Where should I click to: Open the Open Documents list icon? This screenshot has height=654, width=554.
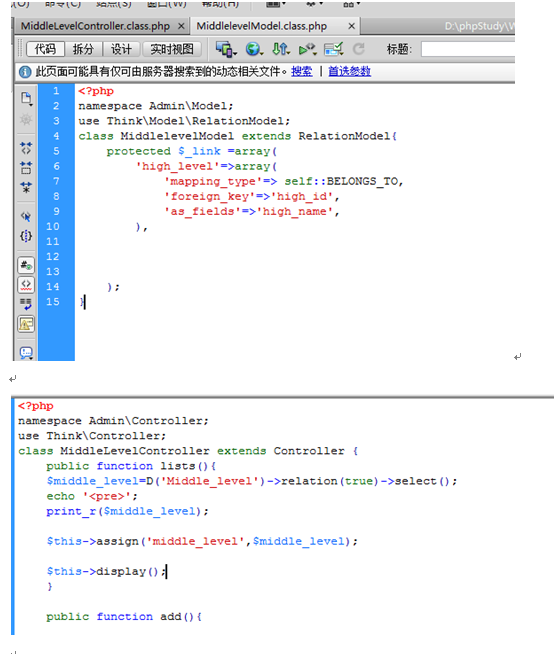point(26,99)
